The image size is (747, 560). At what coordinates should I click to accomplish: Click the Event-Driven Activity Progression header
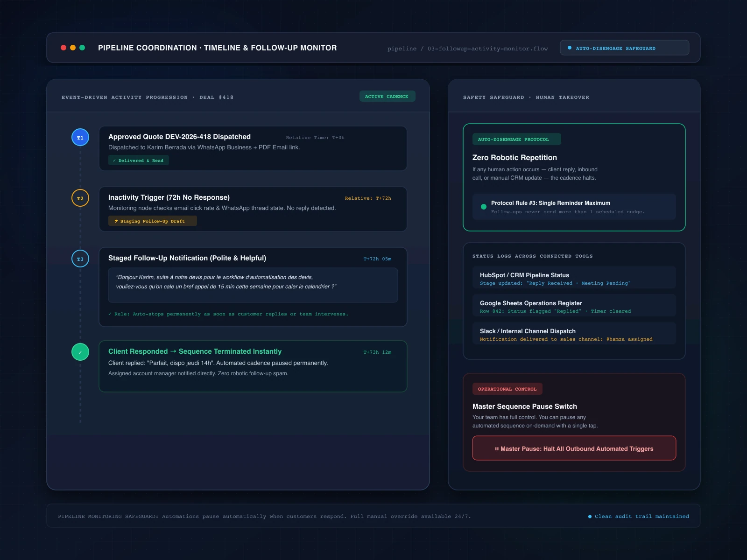click(x=148, y=98)
